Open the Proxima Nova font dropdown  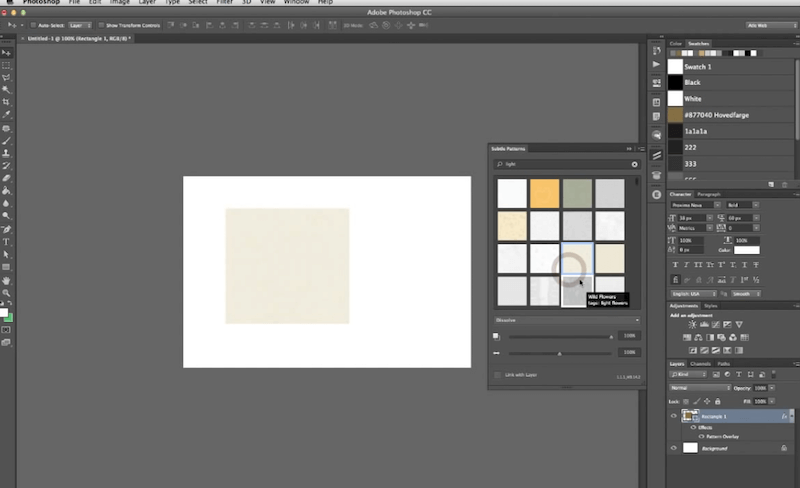[691, 204]
